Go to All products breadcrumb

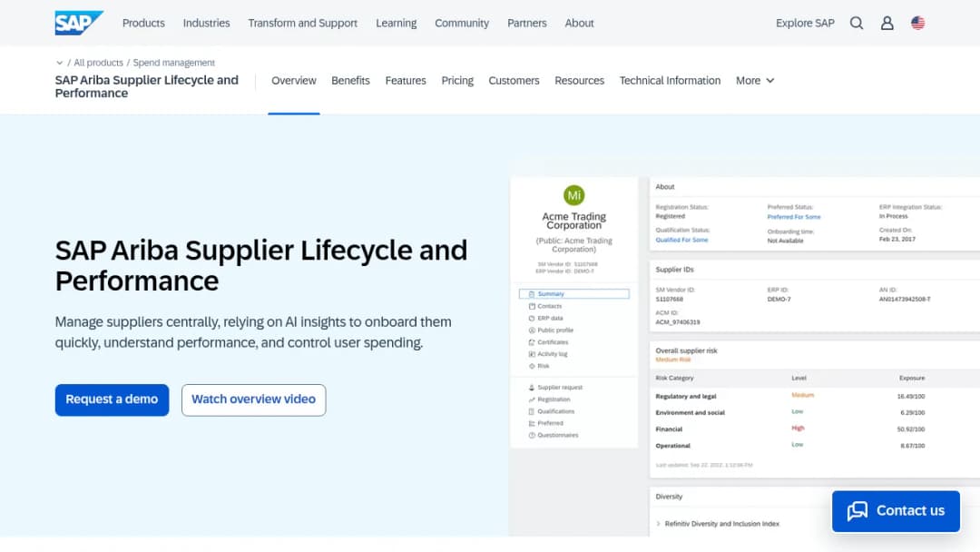[98, 63]
